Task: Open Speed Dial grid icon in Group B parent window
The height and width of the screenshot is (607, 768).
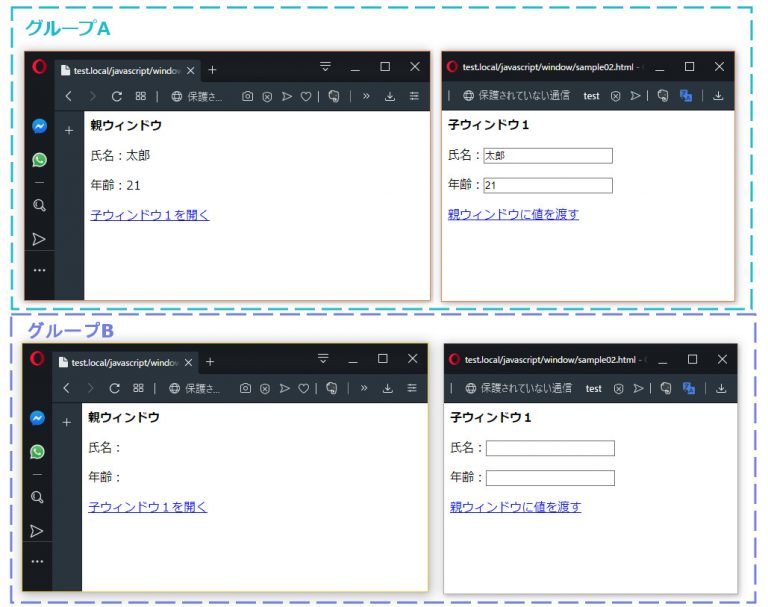Action: click(x=138, y=388)
